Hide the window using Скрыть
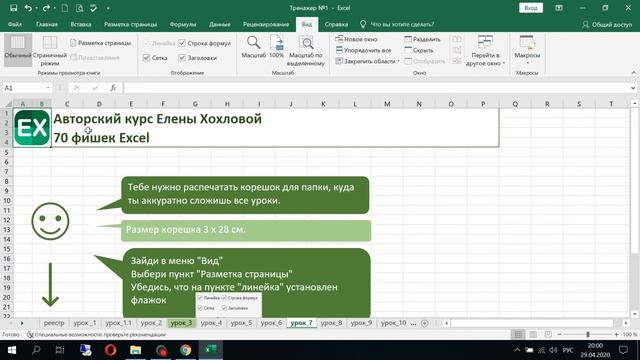The image size is (640, 360). pos(419,50)
